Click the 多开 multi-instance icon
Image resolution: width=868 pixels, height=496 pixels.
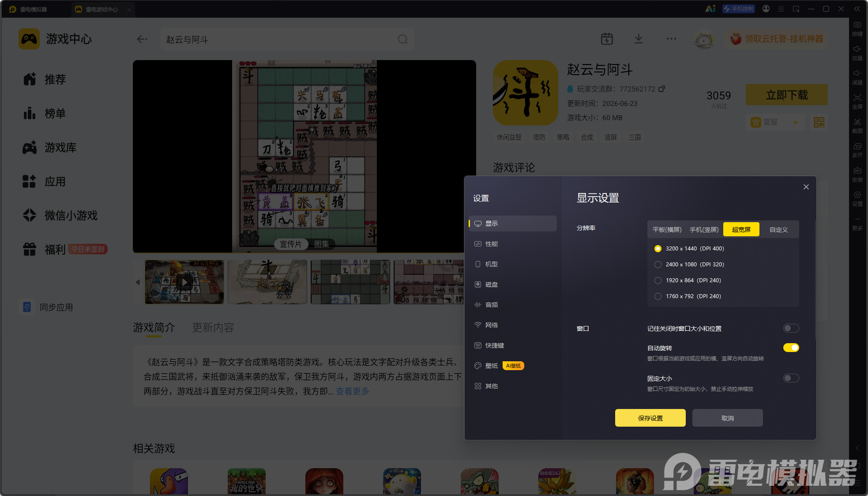pos(857,150)
